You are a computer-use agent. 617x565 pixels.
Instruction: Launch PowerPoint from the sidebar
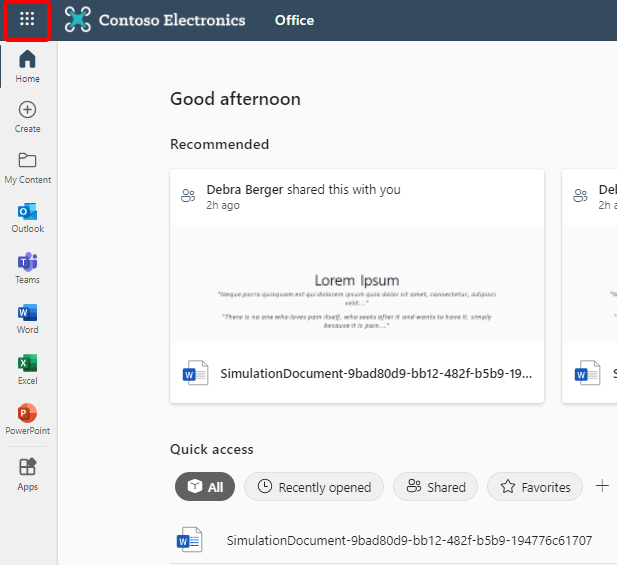pos(28,419)
